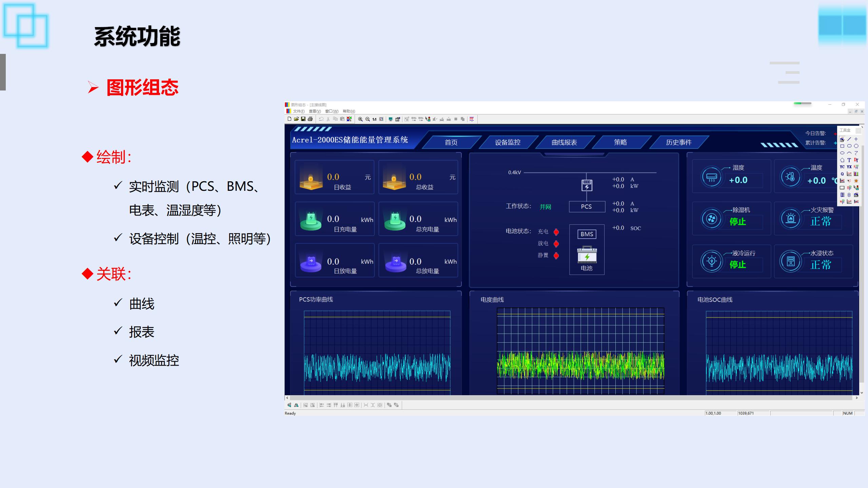Click the print toolbar icon
Viewport: 868px width, 488px height.
coord(310,119)
